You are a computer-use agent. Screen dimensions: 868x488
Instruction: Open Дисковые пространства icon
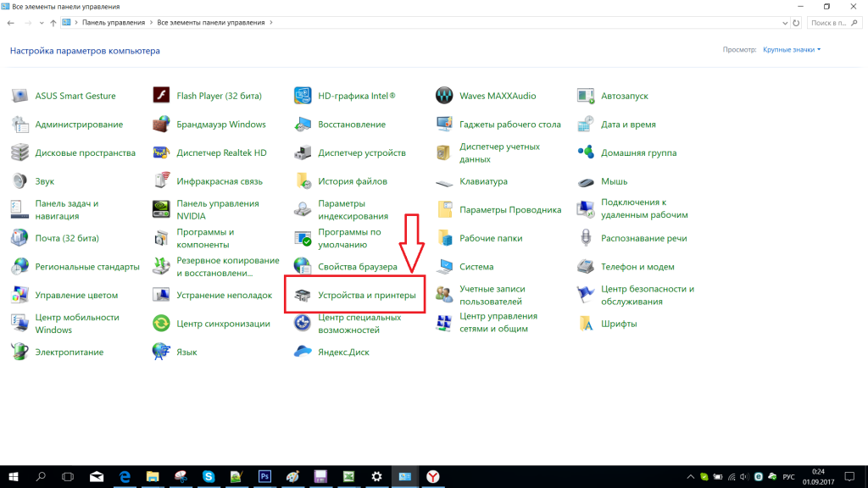pos(20,152)
